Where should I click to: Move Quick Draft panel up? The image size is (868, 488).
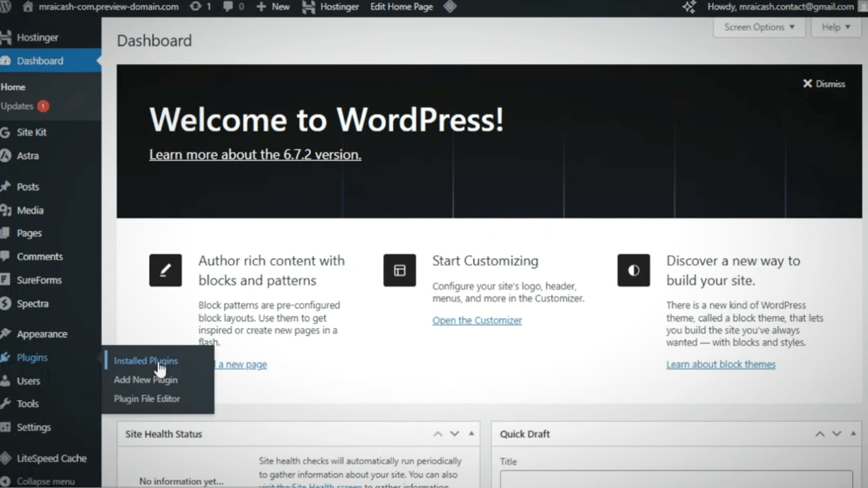click(820, 434)
